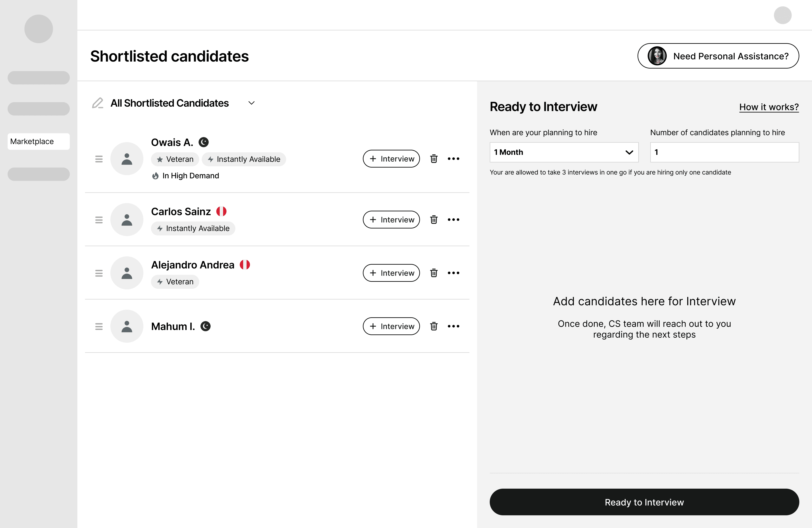
Task: Remove Mahum I. using trash icon
Action: [x=434, y=326]
